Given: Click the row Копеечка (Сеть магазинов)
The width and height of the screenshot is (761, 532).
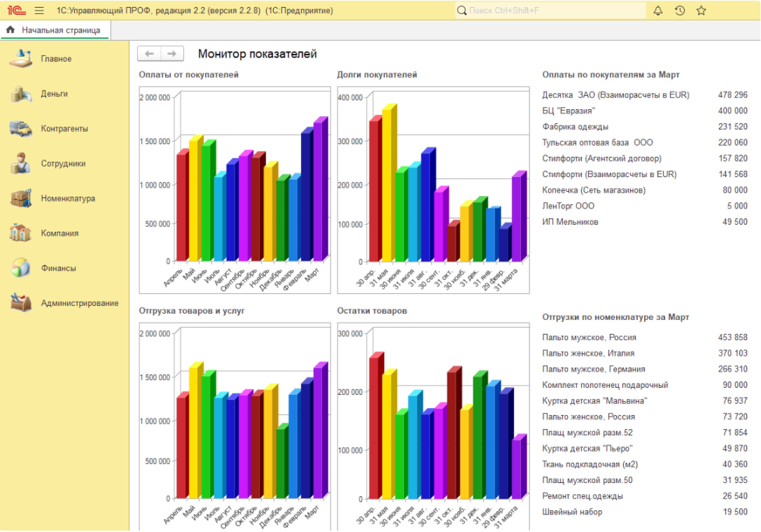Looking at the screenshot, I should click(645, 190).
